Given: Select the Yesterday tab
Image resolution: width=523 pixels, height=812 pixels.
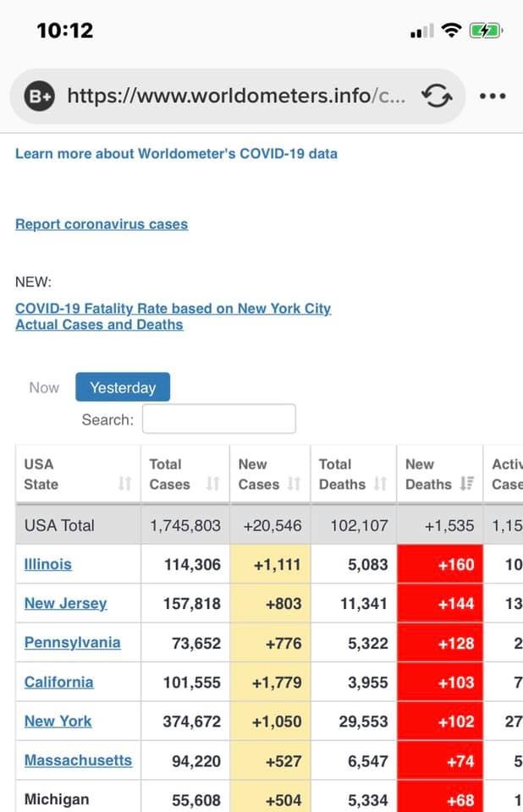Looking at the screenshot, I should pyautogui.click(x=123, y=387).
